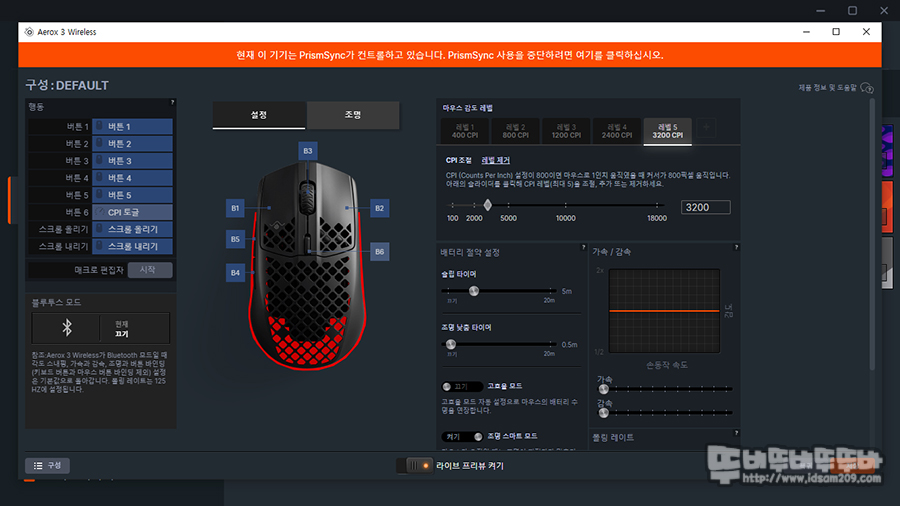Image resolution: width=900 pixels, height=506 pixels.
Task: Maximize the background SteelSeries GG window
Action: click(852, 10)
